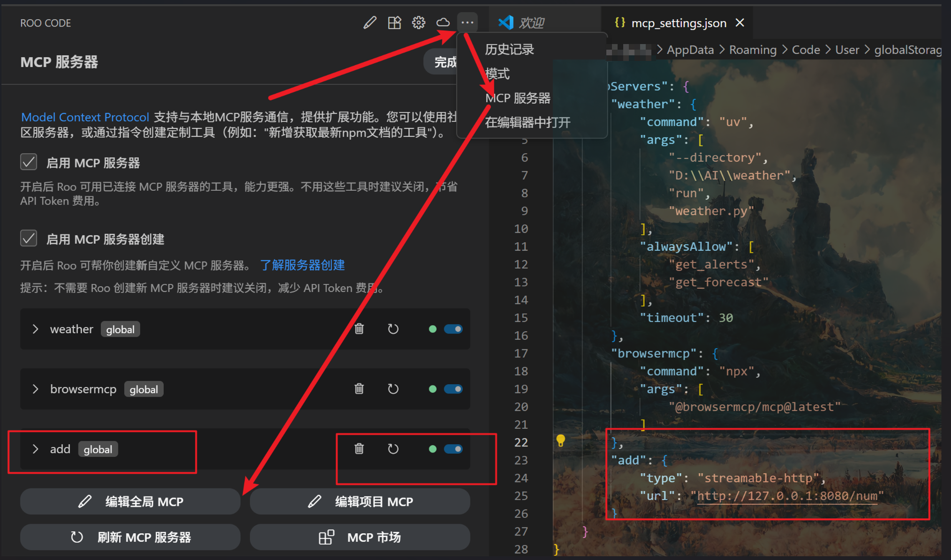Viewport: 951px width, 560px height.
Task: Expand the browsermcp server entry
Action: coord(36,389)
